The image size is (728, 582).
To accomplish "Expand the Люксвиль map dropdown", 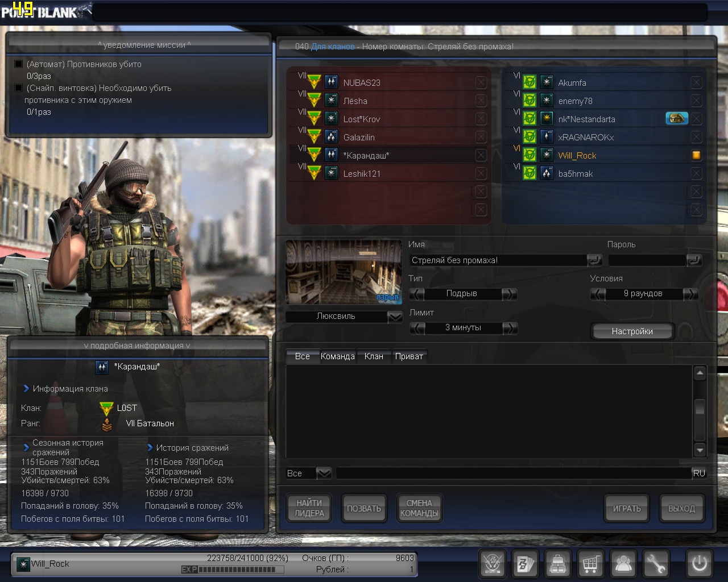I will click(x=395, y=317).
